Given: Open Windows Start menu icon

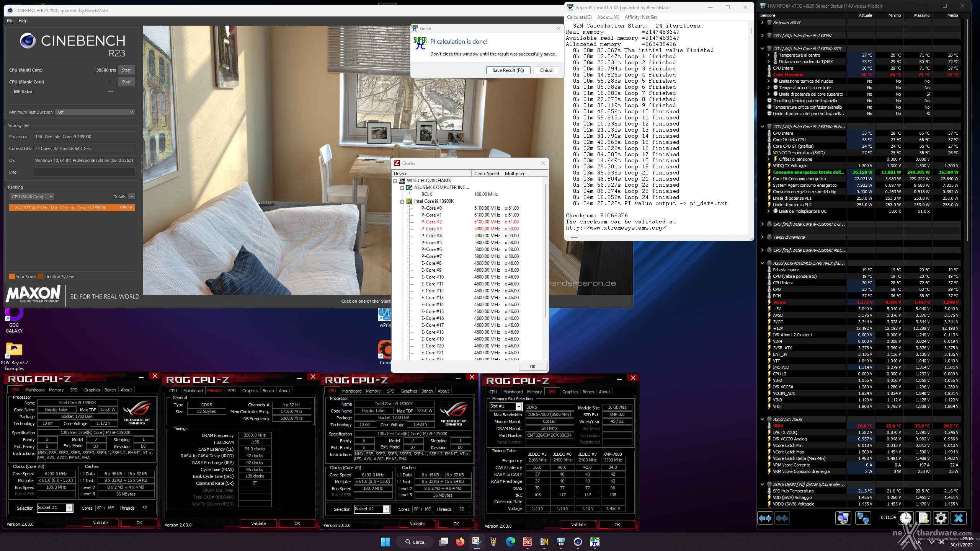Looking at the screenshot, I should [385, 542].
